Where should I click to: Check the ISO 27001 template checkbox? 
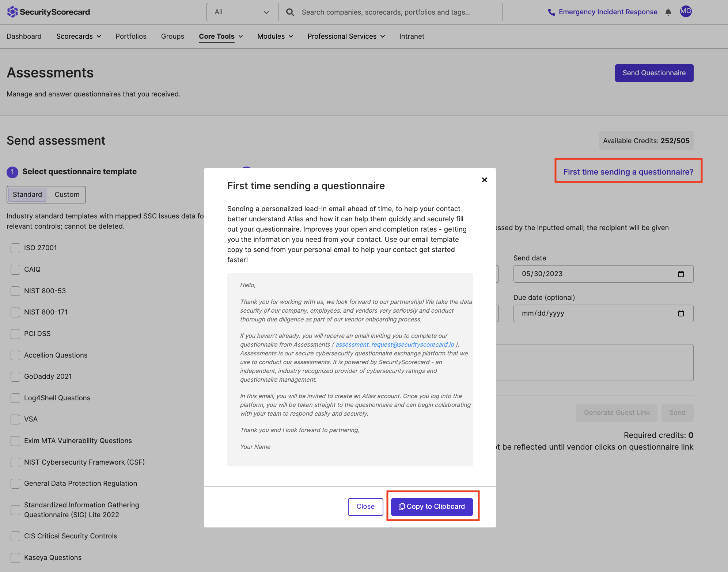(15, 248)
